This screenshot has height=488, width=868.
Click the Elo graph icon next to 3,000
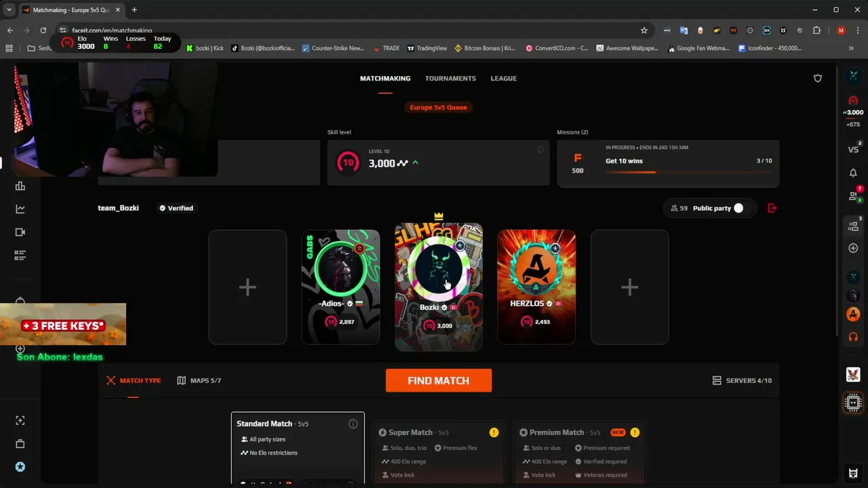point(403,163)
